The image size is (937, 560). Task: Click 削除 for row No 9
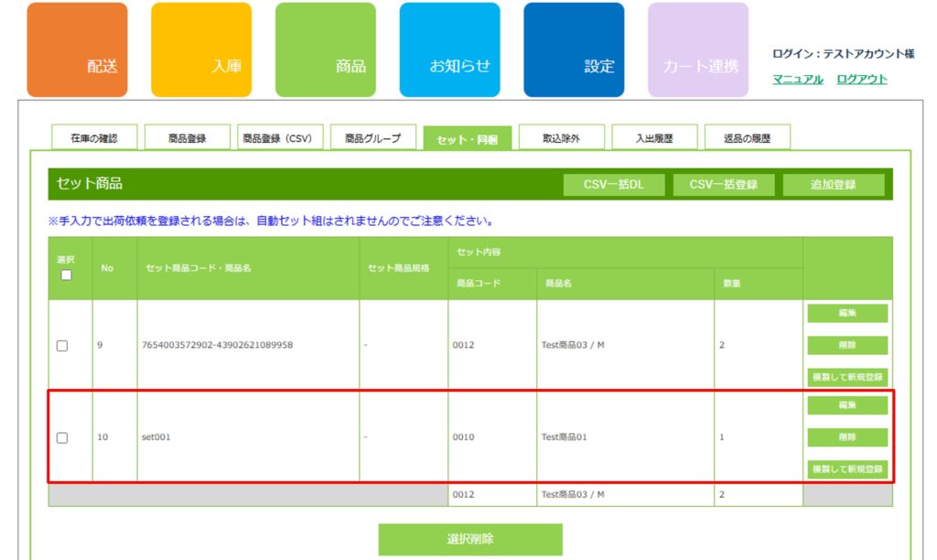(x=847, y=346)
